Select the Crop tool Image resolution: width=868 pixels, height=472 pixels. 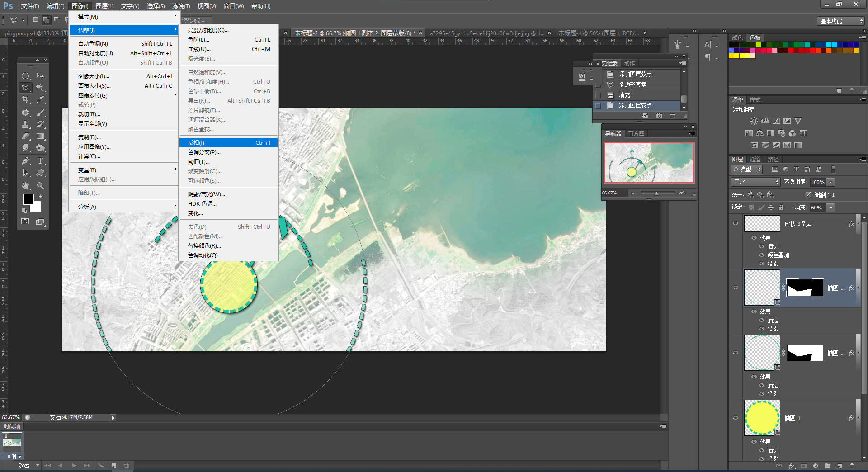(x=25, y=100)
